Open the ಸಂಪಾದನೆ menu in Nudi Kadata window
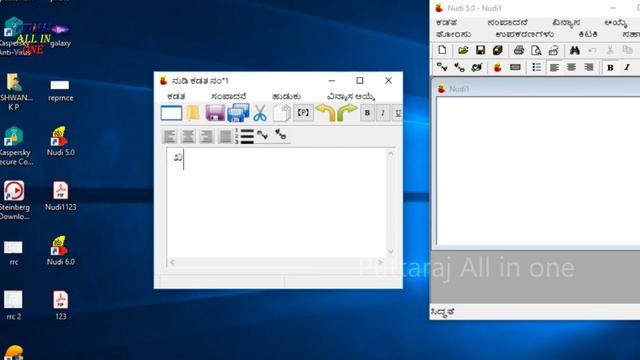Viewport: 640px width, 360px height. 229,96
